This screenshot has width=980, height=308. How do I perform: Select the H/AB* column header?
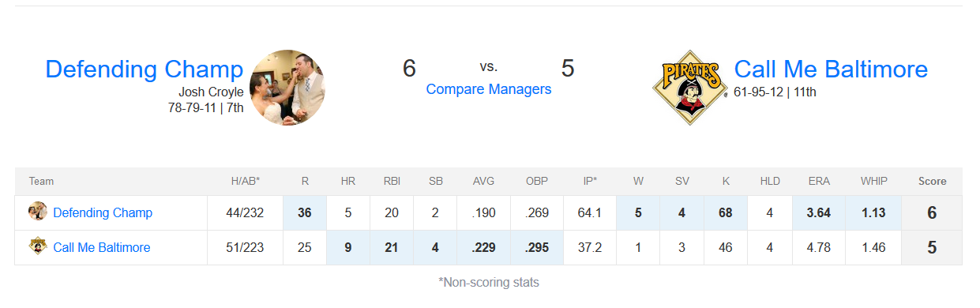pos(245,181)
